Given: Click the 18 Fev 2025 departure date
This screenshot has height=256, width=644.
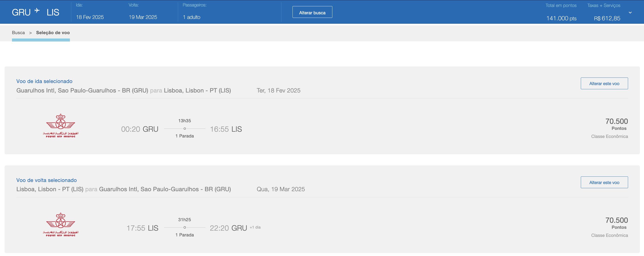Looking at the screenshot, I should pyautogui.click(x=90, y=17).
